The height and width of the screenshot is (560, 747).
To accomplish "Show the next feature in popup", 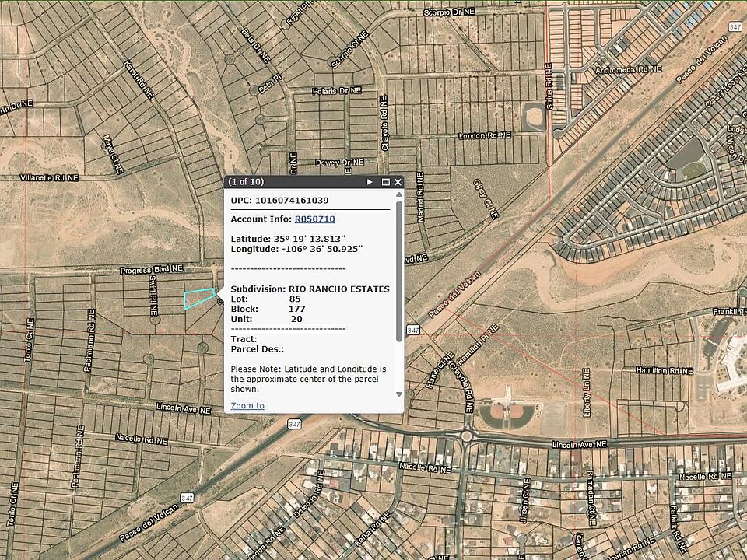I will (x=370, y=182).
